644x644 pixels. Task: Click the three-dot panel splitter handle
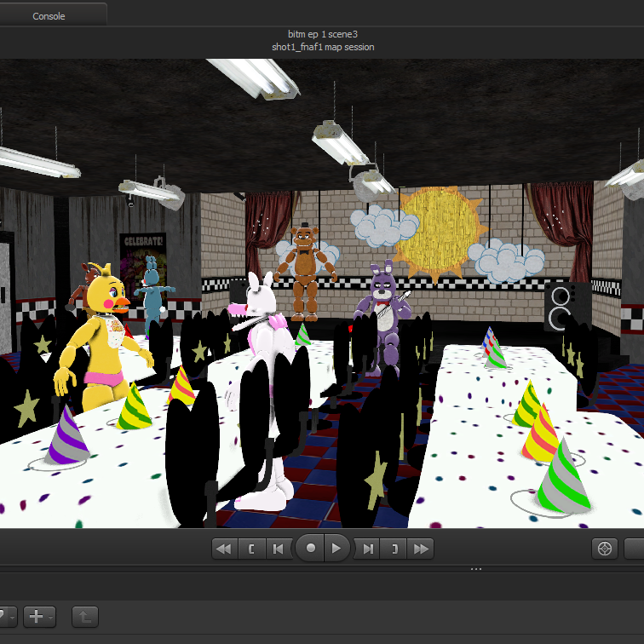point(476,568)
